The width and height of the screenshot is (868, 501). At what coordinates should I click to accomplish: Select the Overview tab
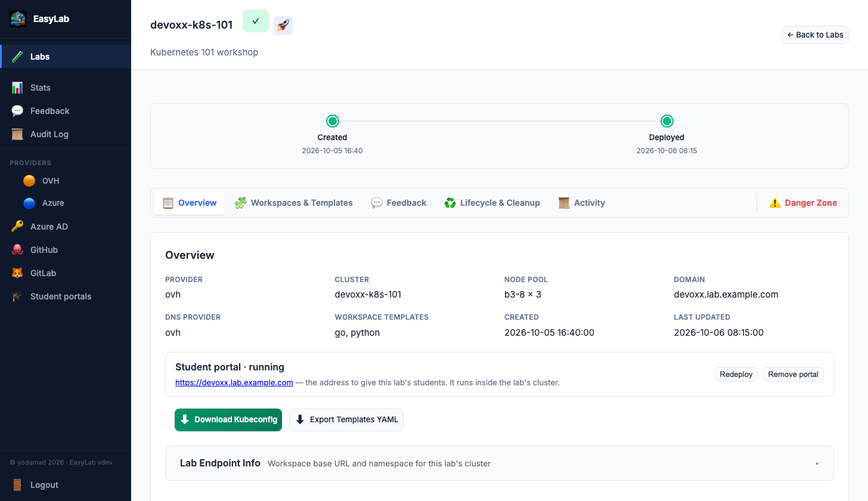click(190, 203)
